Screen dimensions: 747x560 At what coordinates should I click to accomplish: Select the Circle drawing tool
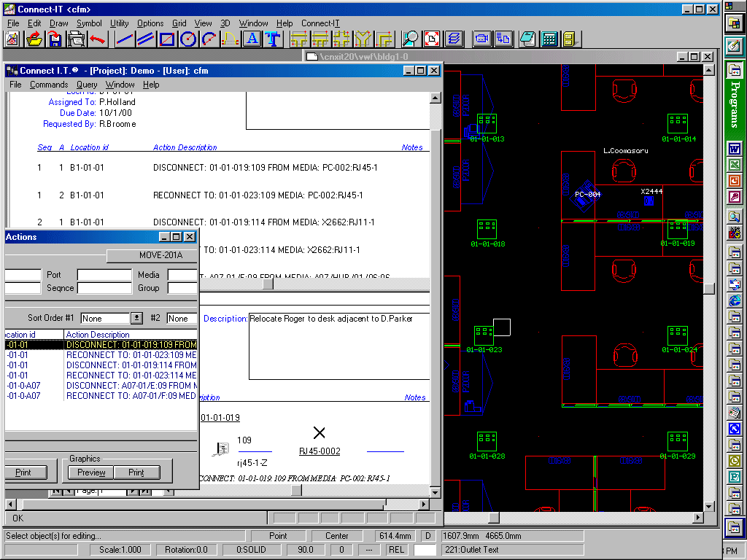(x=188, y=39)
